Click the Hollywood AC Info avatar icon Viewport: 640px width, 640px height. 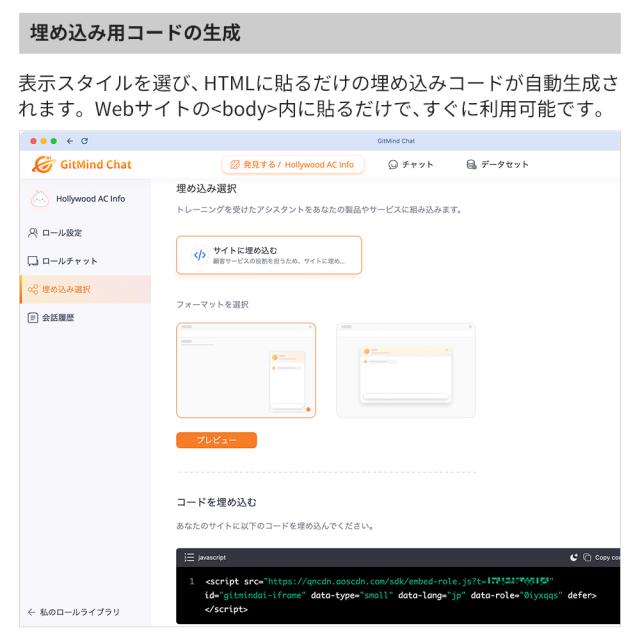point(40,199)
